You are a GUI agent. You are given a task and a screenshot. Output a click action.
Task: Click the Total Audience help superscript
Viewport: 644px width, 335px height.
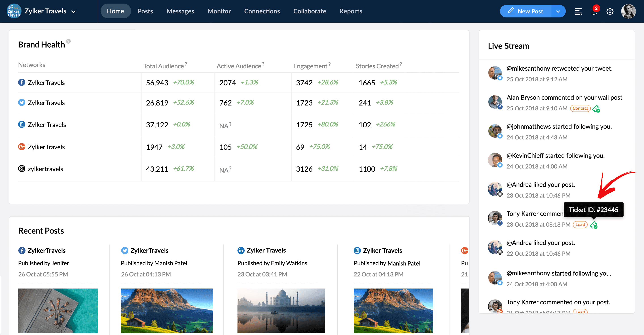click(186, 64)
